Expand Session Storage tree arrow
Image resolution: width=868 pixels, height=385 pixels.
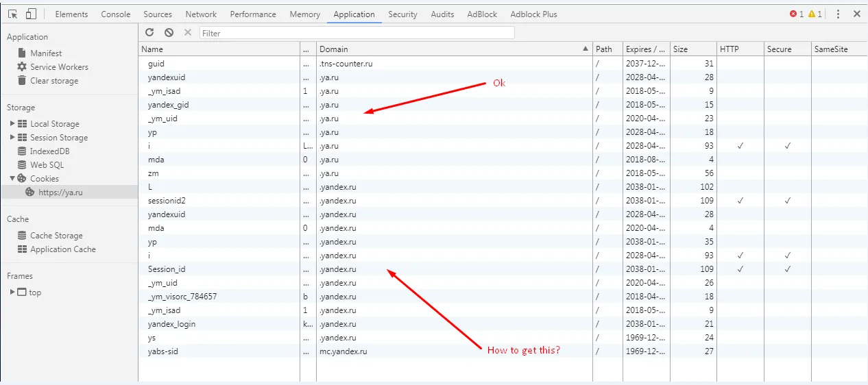tap(12, 137)
